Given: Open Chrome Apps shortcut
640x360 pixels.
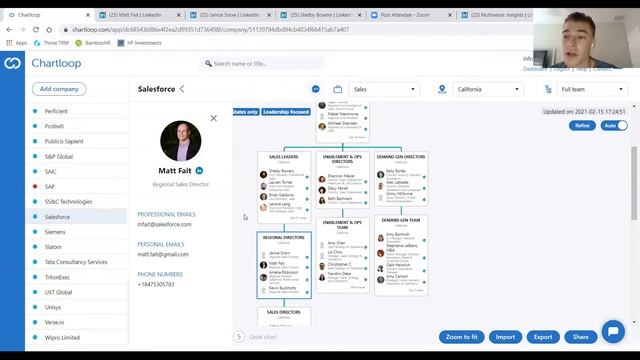Looking at the screenshot, I should (x=16, y=43).
